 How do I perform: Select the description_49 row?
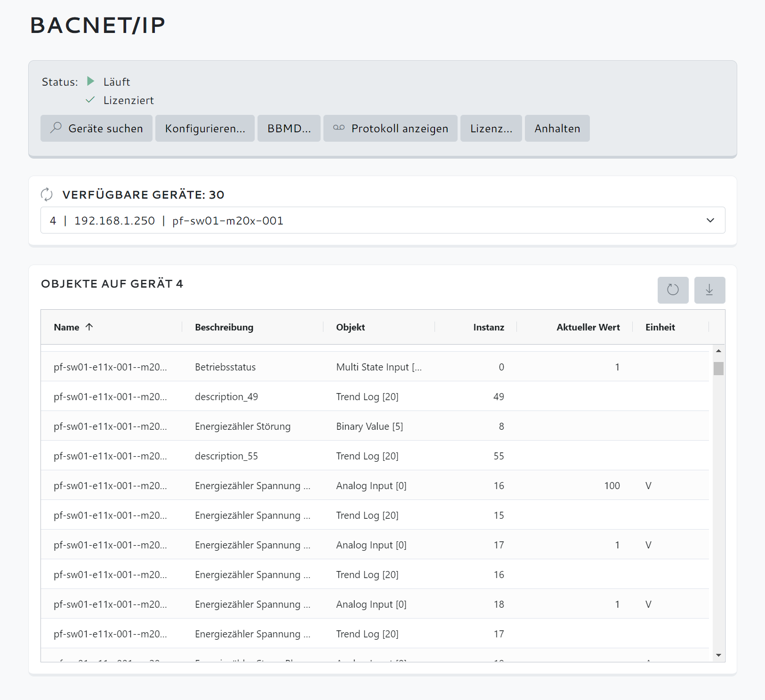click(375, 396)
